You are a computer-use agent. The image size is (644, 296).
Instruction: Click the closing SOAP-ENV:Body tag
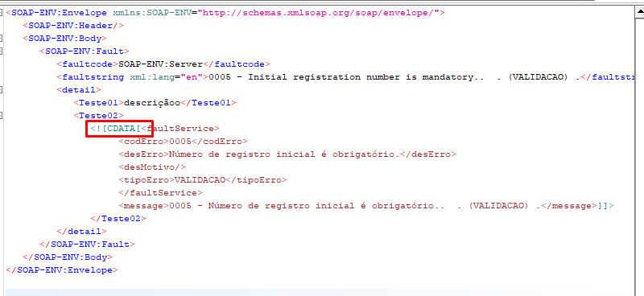(x=68, y=257)
